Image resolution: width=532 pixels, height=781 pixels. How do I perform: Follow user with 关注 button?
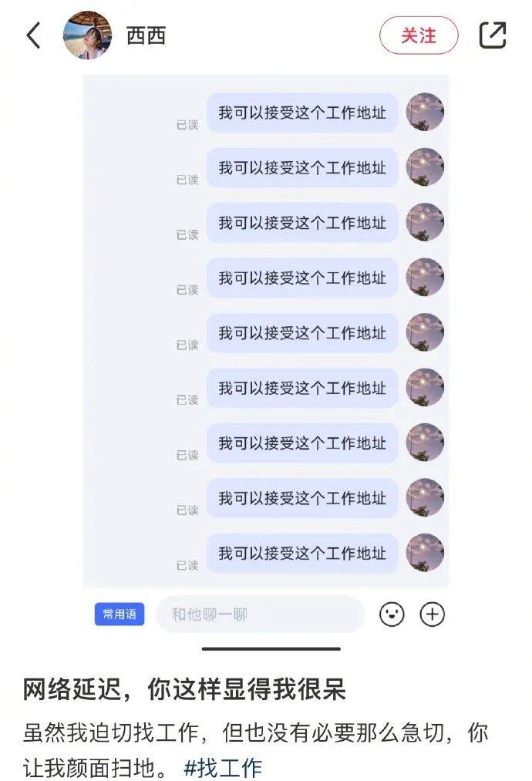point(419,35)
